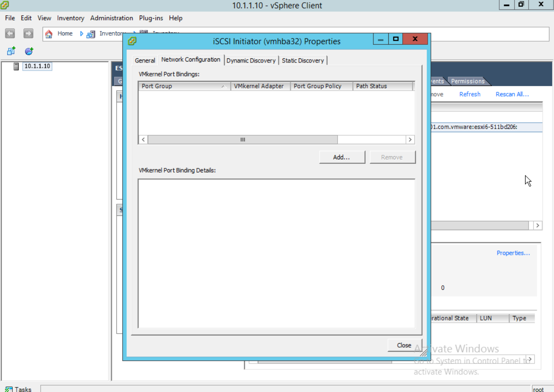Click the forward navigation arrow
Screen dimensions: 554x392
click(28, 33)
